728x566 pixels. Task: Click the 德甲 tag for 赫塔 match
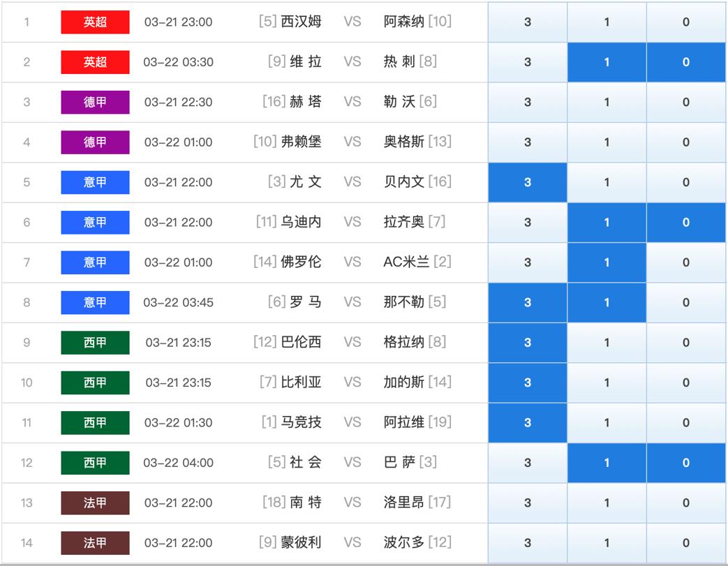click(95, 102)
